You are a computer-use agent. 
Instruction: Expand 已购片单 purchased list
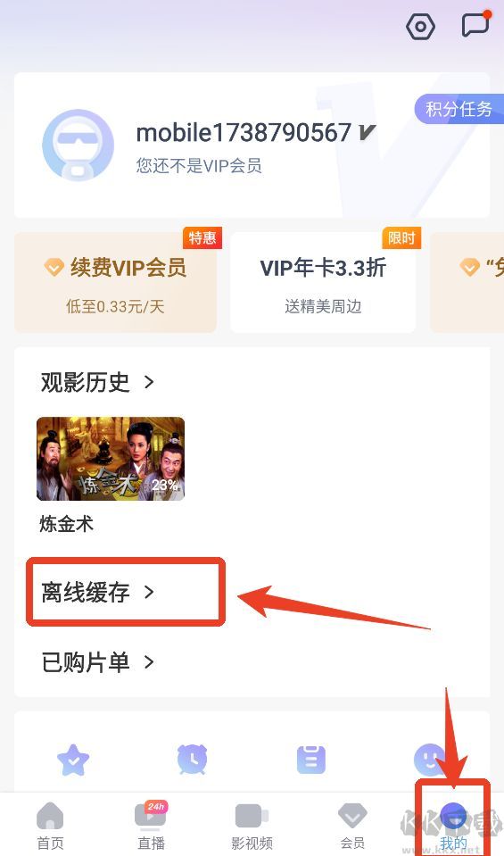97,662
